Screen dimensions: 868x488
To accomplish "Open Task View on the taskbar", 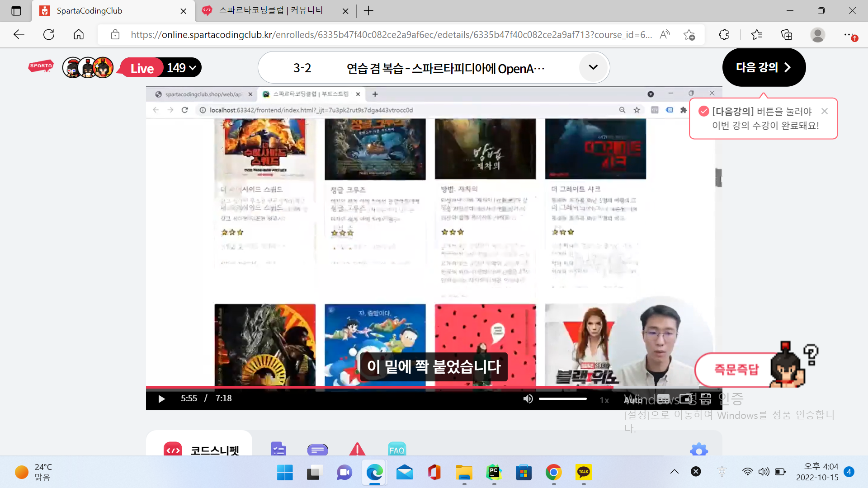I will tap(315, 473).
